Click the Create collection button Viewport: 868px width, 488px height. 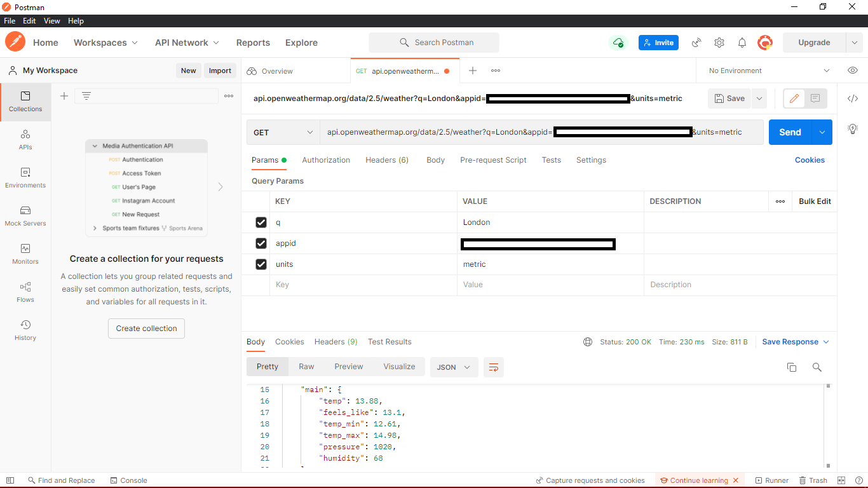pyautogui.click(x=146, y=329)
